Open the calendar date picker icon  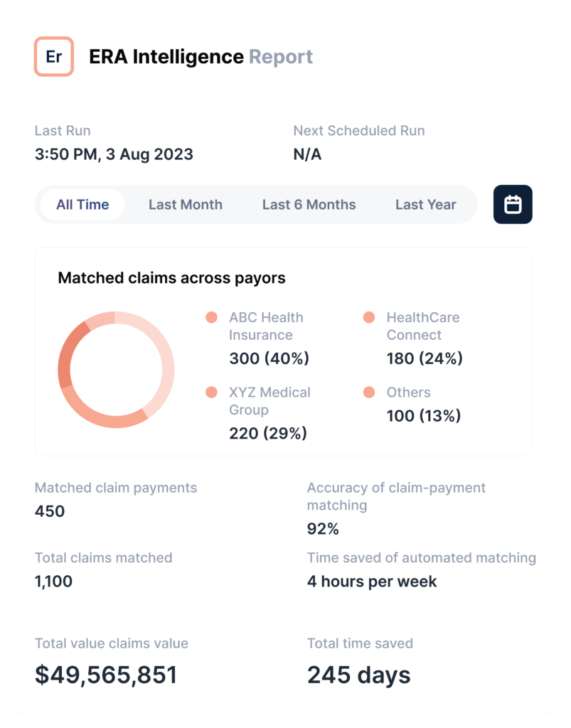[513, 204]
